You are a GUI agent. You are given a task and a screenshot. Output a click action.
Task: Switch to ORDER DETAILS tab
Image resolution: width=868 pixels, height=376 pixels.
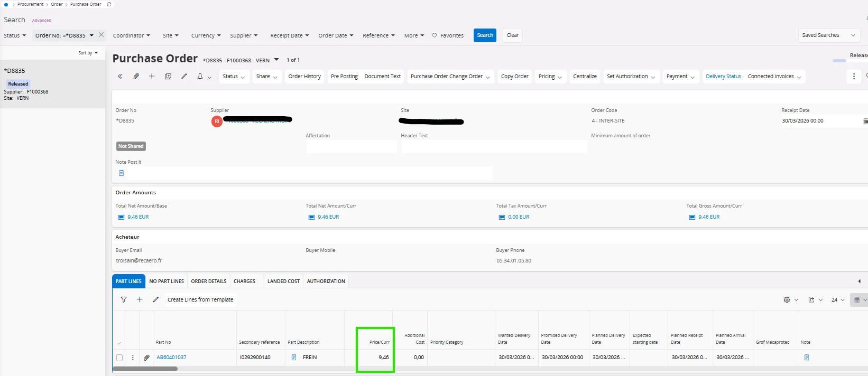coord(209,281)
